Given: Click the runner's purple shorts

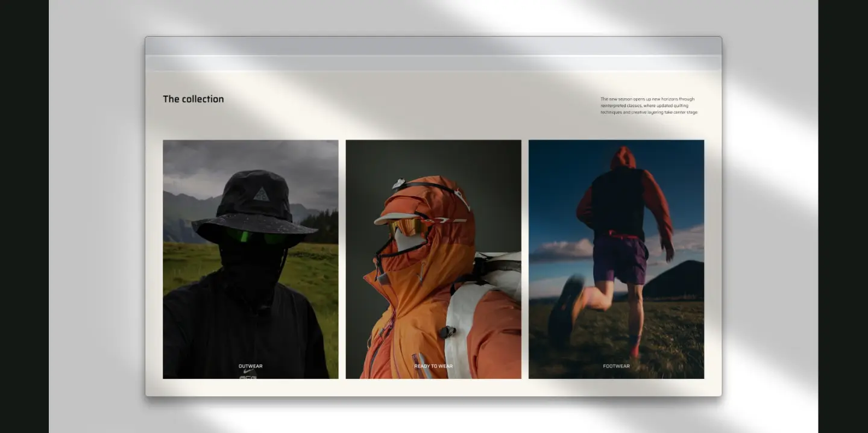Looking at the screenshot, I should 620,259.
